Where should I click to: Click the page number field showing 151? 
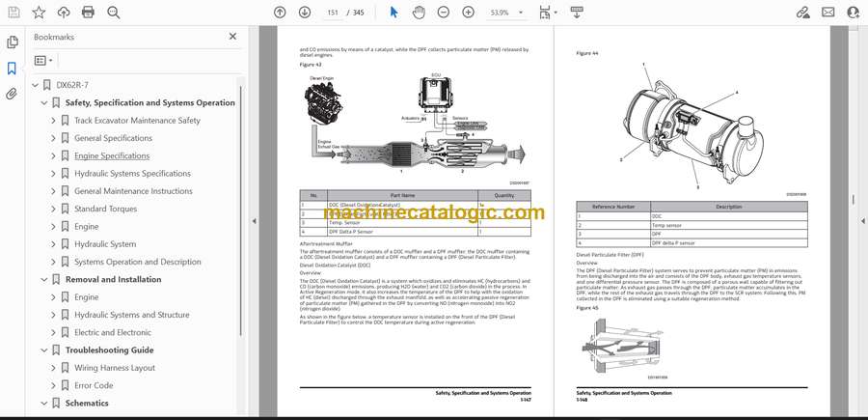[x=332, y=13]
